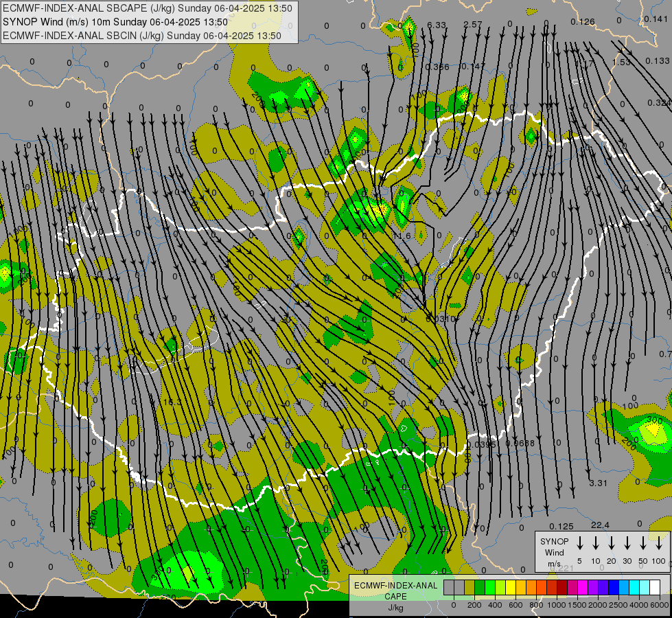
Task: Click the 4000 tick label on color scale
Action: click(639, 605)
